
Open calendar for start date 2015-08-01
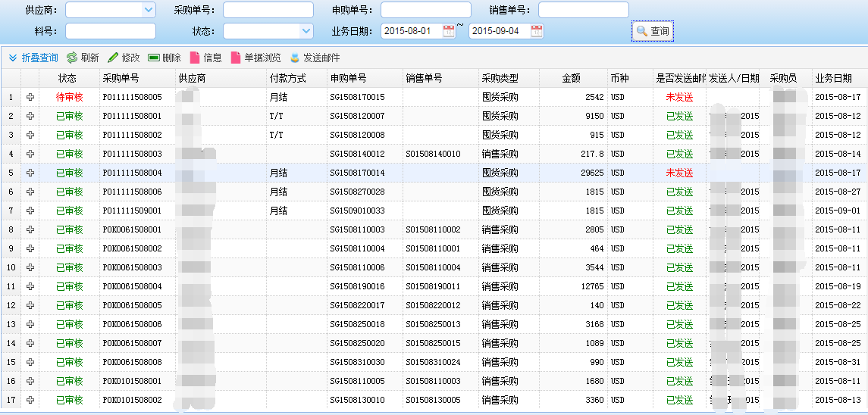tap(449, 31)
